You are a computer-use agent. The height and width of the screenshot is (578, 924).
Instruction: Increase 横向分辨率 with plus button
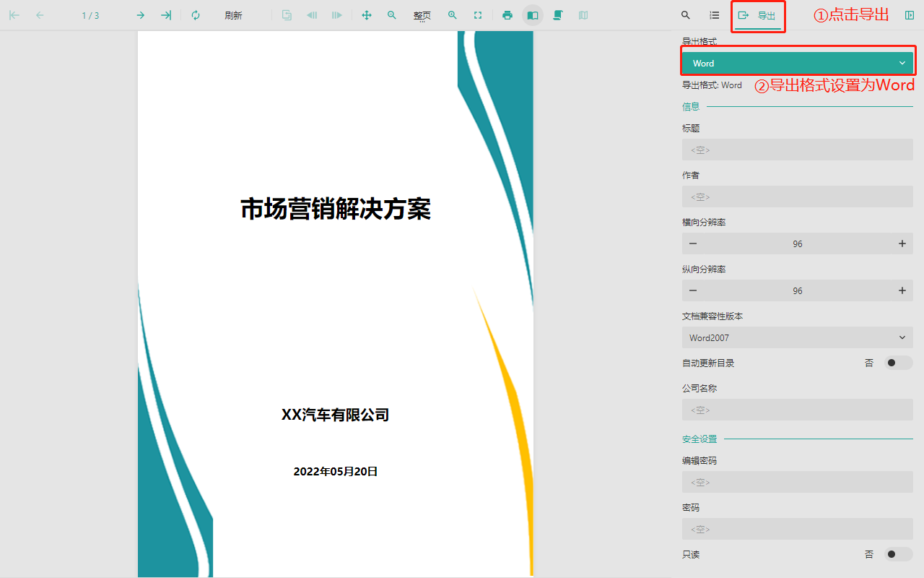902,243
